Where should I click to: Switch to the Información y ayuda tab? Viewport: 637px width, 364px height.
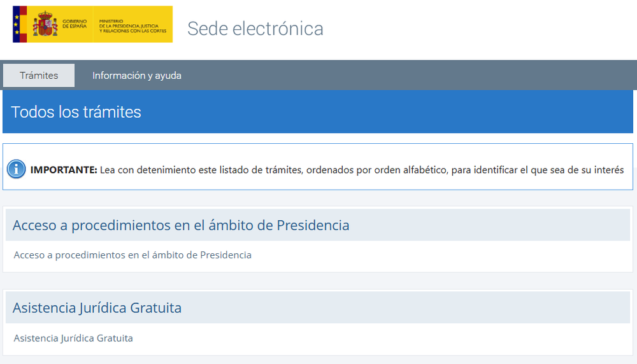(136, 76)
